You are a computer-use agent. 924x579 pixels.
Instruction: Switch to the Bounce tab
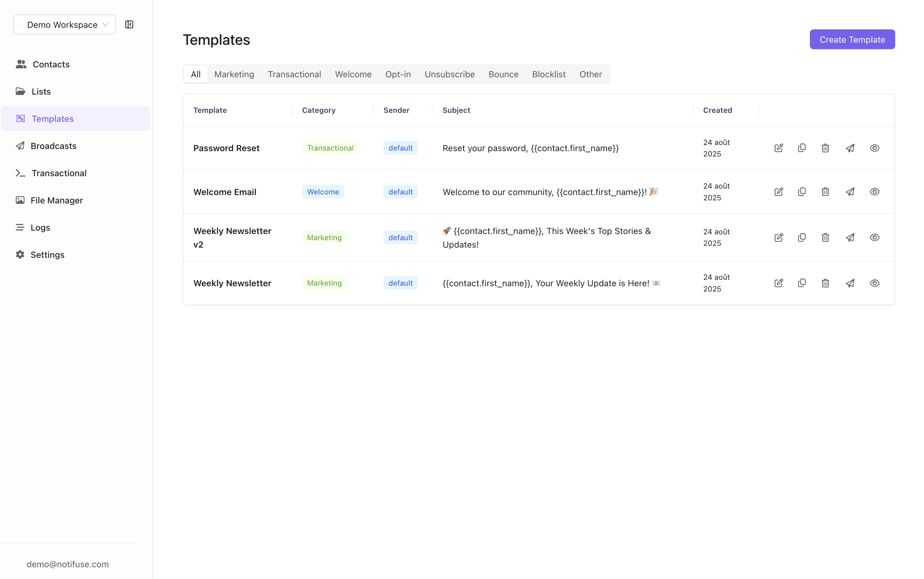pos(503,74)
